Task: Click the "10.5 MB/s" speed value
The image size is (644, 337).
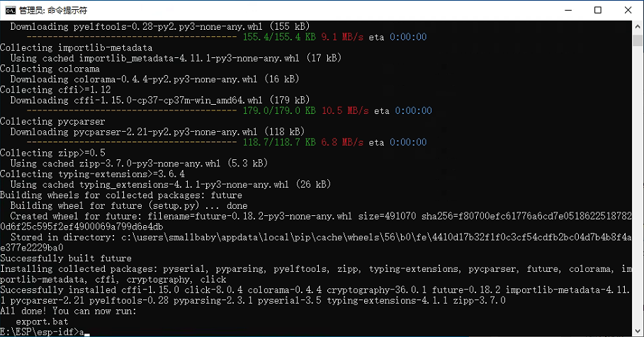Action: pos(345,110)
